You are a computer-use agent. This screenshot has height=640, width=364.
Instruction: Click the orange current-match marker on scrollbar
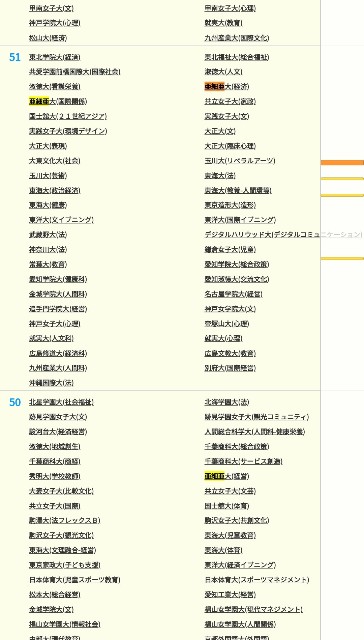point(342,163)
